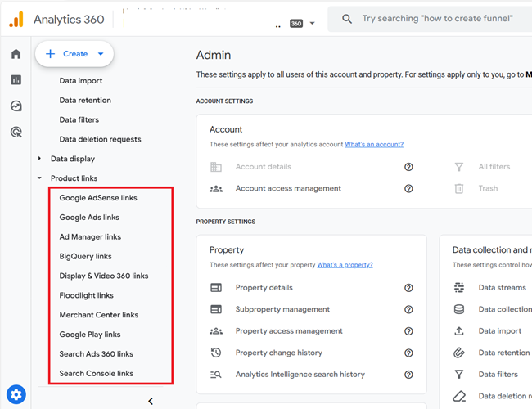Open the What's a property? link
Image resolution: width=532 pixels, height=409 pixels.
[x=345, y=265]
